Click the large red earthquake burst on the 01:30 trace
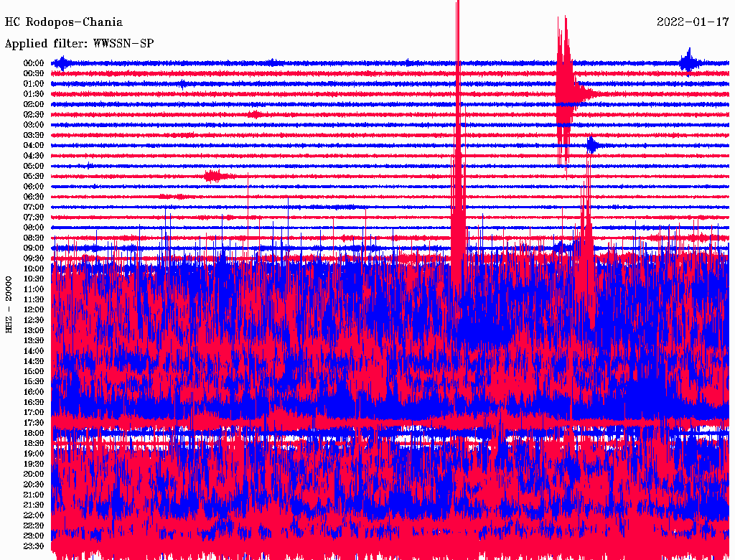Viewport: 735px width, 560px height. pos(567,93)
